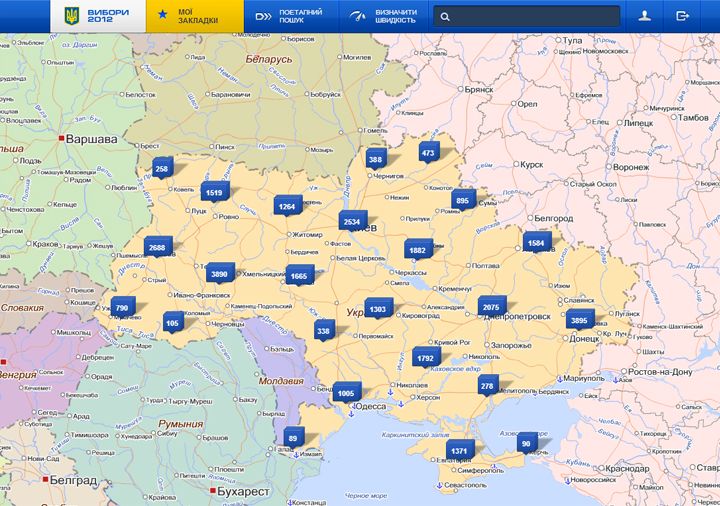Click the magnifier search icon

click(x=445, y=17)
